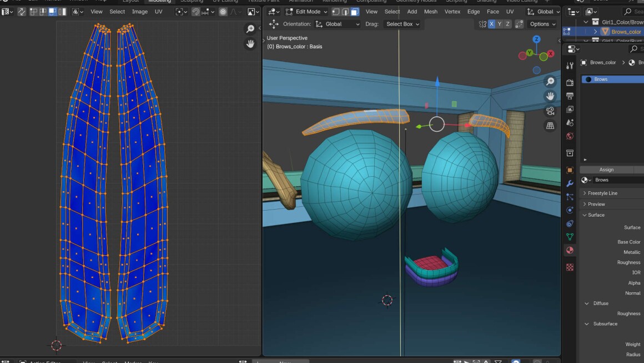Toggle perspective/orthographic grid icon
The image size is (644, 363).
click(x=550, y=126)
